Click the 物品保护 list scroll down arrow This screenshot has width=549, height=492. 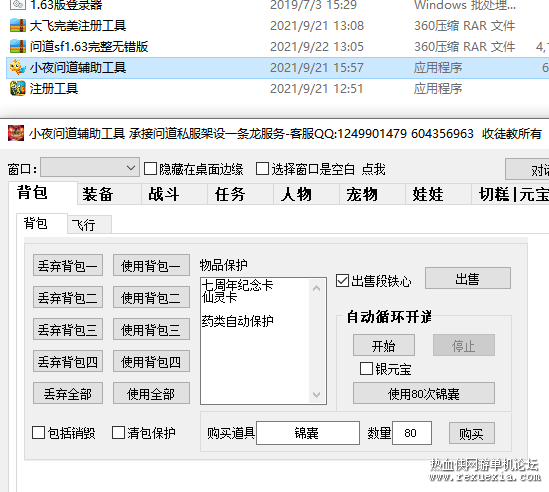pos(317,395)
